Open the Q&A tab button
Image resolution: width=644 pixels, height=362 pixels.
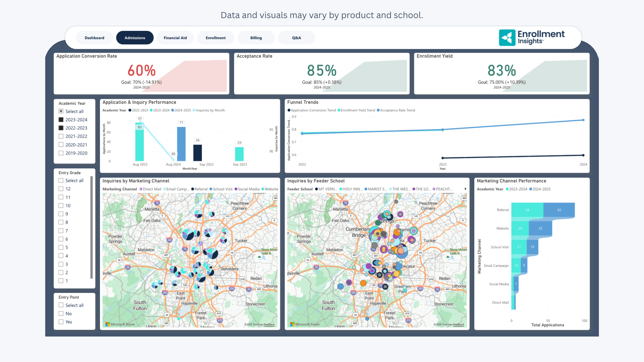296,38
